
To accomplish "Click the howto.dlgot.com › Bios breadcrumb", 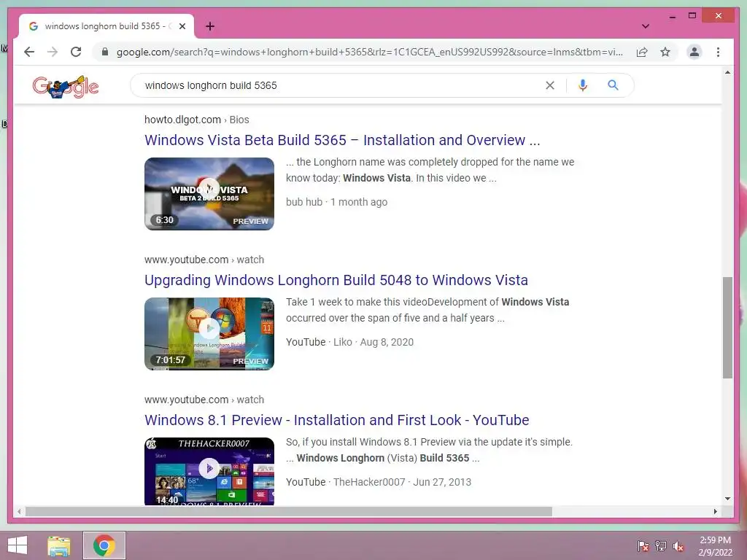I will (x=197, y=120).
